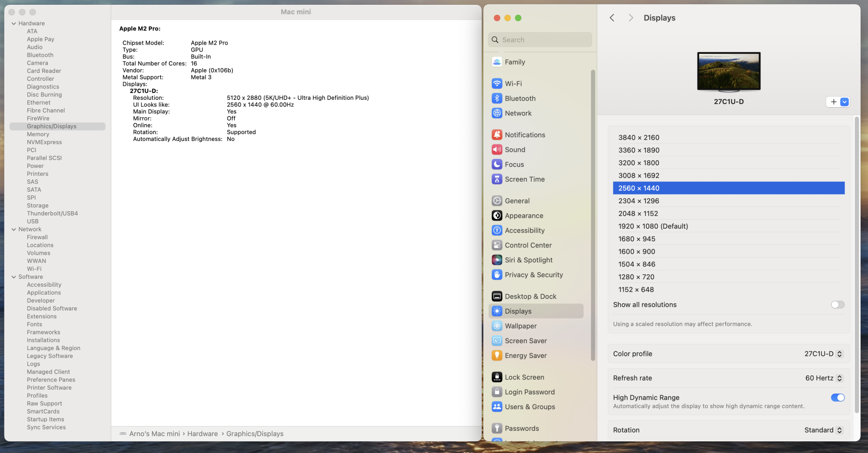Screen dimensions: 868x453
Task: Click the Siri & Spotlight icon
Action: point(497,260)
